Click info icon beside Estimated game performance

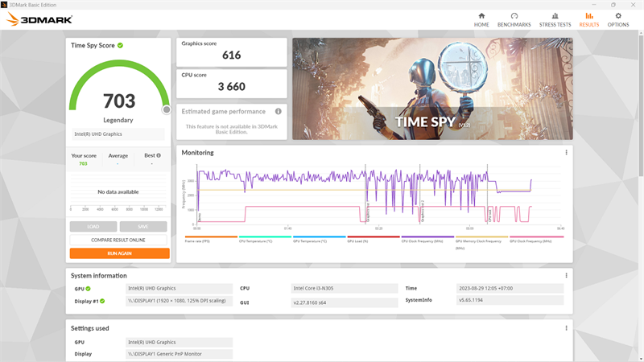278,111
